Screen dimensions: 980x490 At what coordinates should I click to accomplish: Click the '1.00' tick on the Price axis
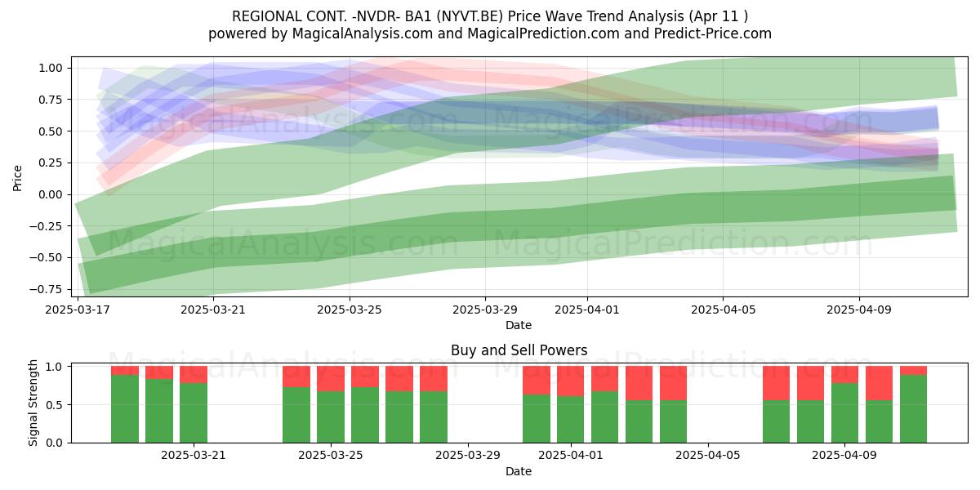pos(51,69)
